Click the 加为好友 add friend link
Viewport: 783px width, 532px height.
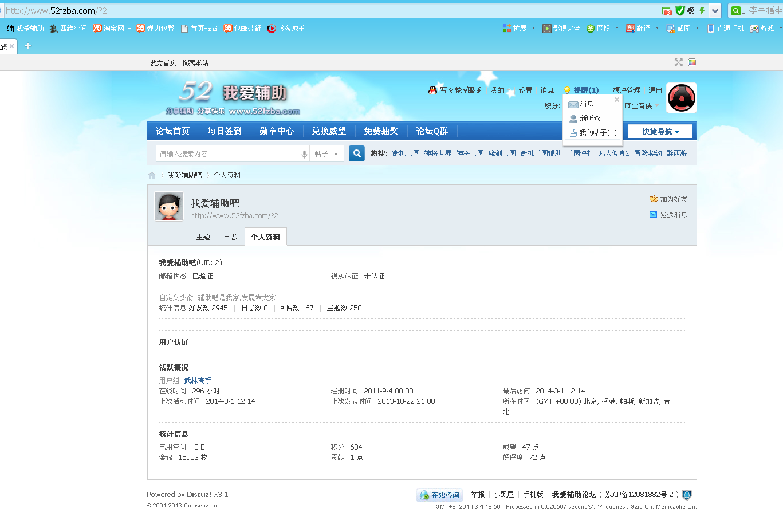pyautogui.click(x=668, y=199)
